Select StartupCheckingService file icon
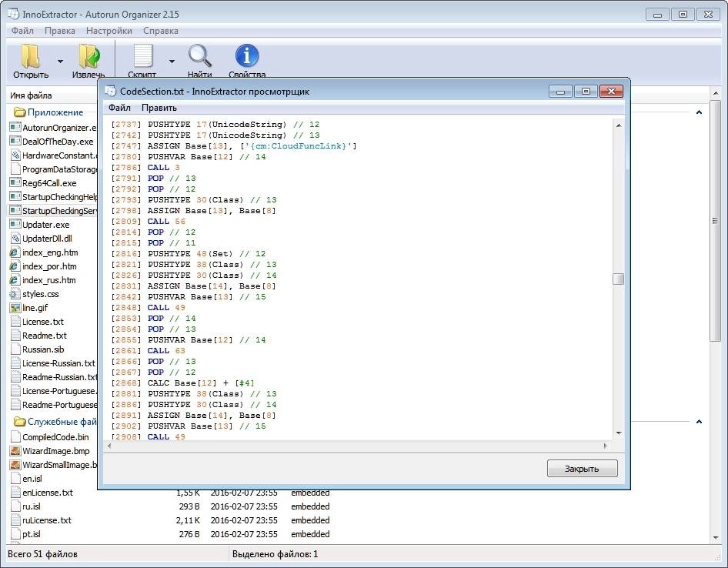The image size is (728, 568). 15,210
